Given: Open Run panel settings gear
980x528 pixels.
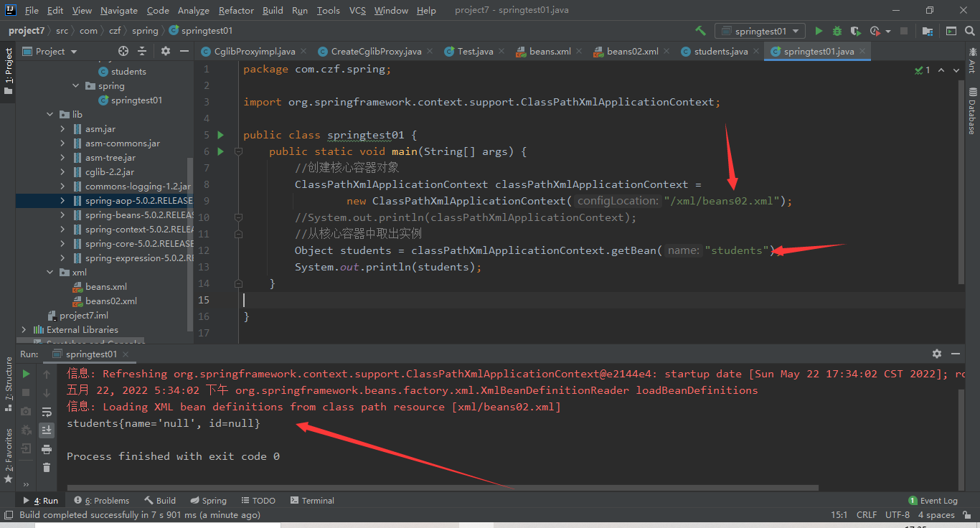Looking at the screenshot, I should pyautogui.click(x=936, y=354).
